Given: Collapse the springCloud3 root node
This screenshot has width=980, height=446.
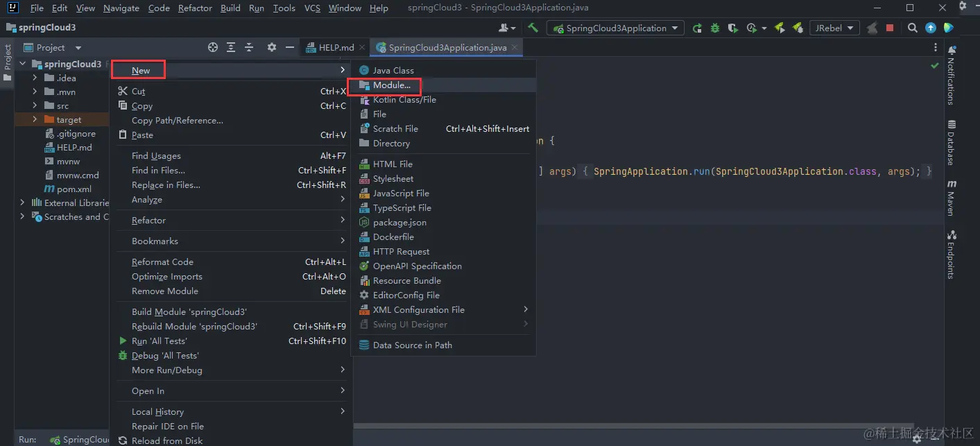Looking at the screenshot, I should [x=23, y=64].
